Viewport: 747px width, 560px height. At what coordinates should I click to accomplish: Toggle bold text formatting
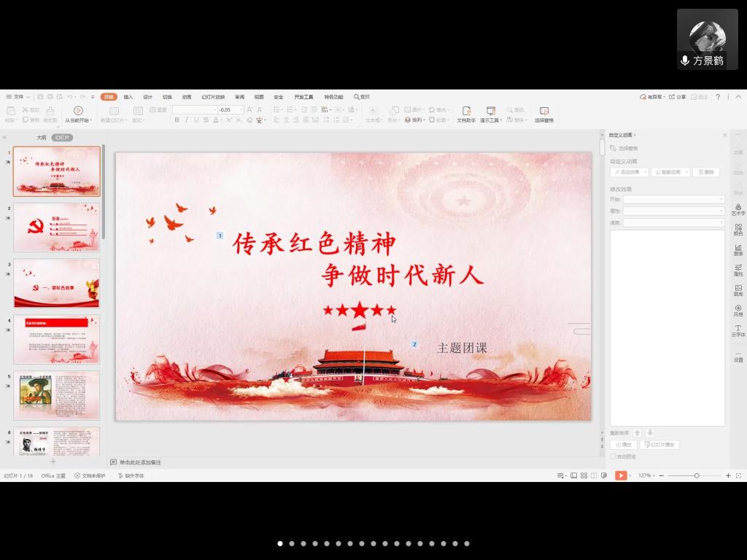tap(176, 120)
